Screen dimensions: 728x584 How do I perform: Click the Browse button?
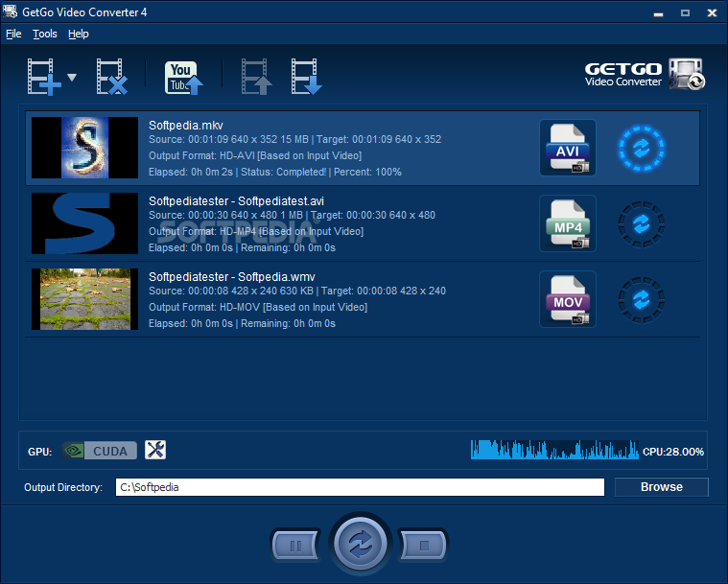click(662, 487)
